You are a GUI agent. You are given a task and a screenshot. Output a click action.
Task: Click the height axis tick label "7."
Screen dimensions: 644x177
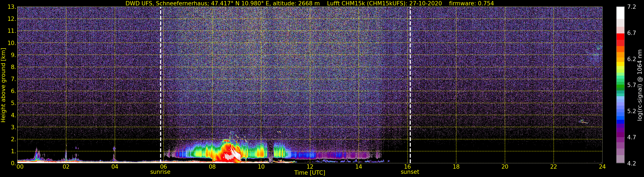click(x=13, y=79)
